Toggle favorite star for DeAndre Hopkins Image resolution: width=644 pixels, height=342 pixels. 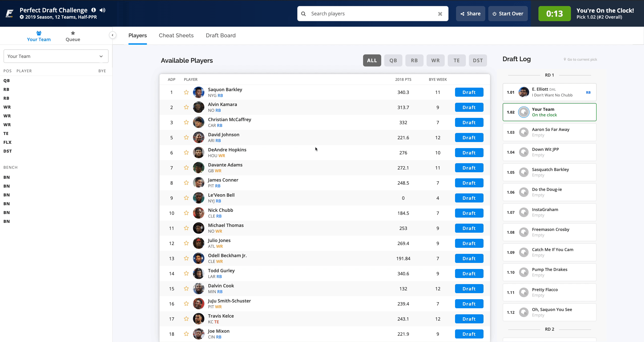[186, 153]
